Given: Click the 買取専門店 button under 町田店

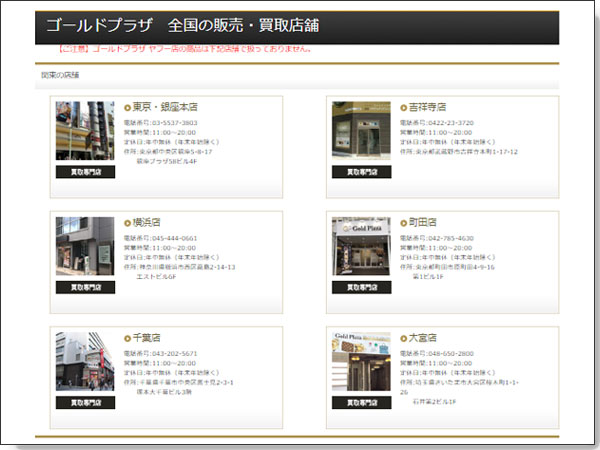Looking at the screenshot, I should click(362, 287).
